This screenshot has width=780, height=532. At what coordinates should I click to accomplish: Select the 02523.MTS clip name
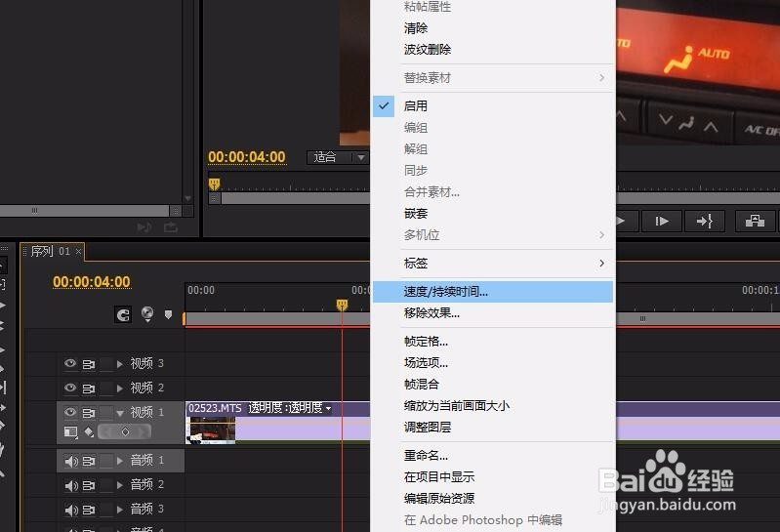215,408
